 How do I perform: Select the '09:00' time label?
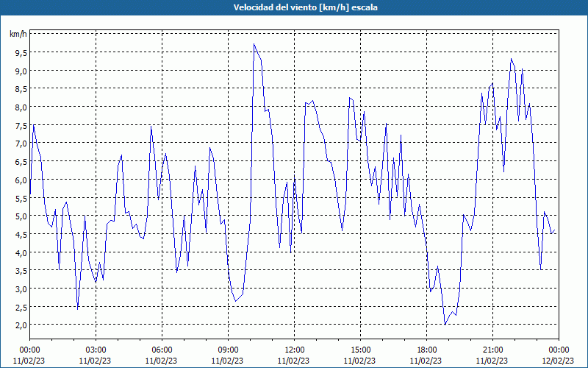pyautogui.click(x=228, y=350)
